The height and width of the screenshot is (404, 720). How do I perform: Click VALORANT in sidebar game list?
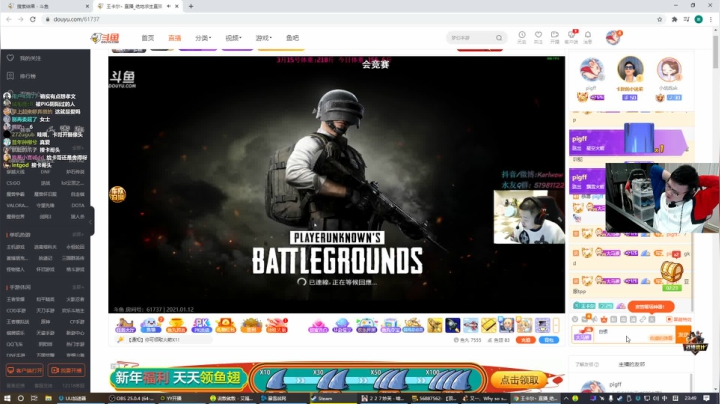(17, 205)
